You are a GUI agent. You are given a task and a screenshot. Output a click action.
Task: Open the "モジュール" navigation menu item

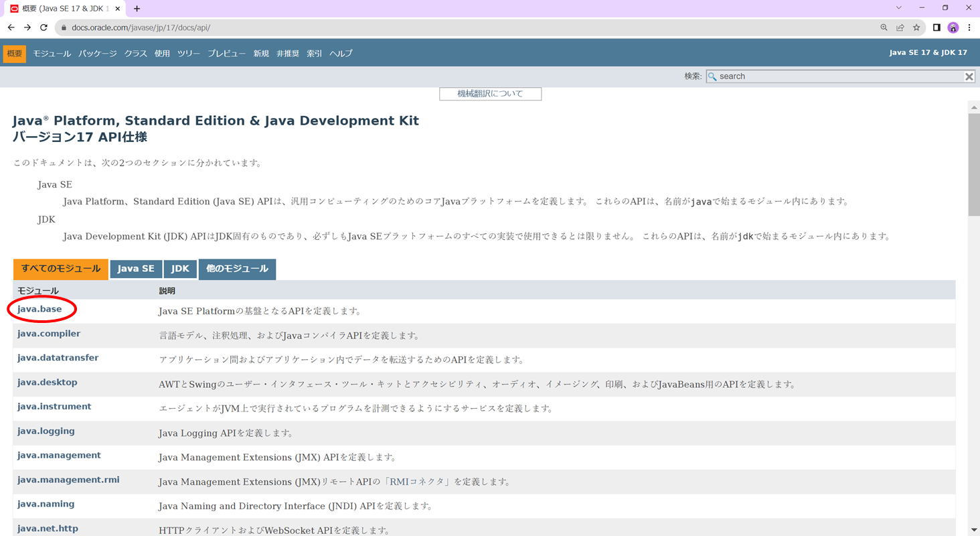[x=51, y=53]
